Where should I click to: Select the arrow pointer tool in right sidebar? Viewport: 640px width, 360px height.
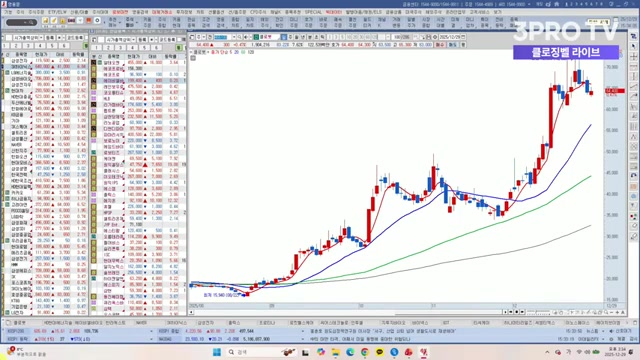[633, 47]
